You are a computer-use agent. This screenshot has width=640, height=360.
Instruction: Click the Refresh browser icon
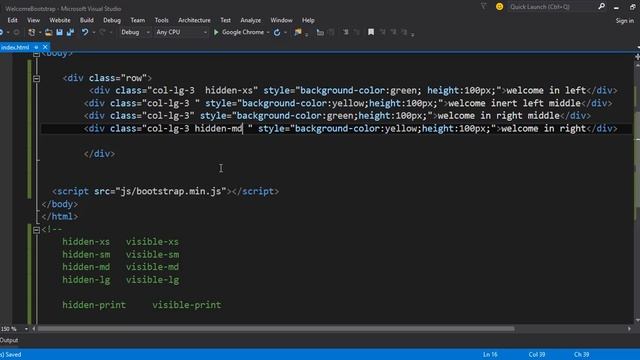click(x=277, y=32)
